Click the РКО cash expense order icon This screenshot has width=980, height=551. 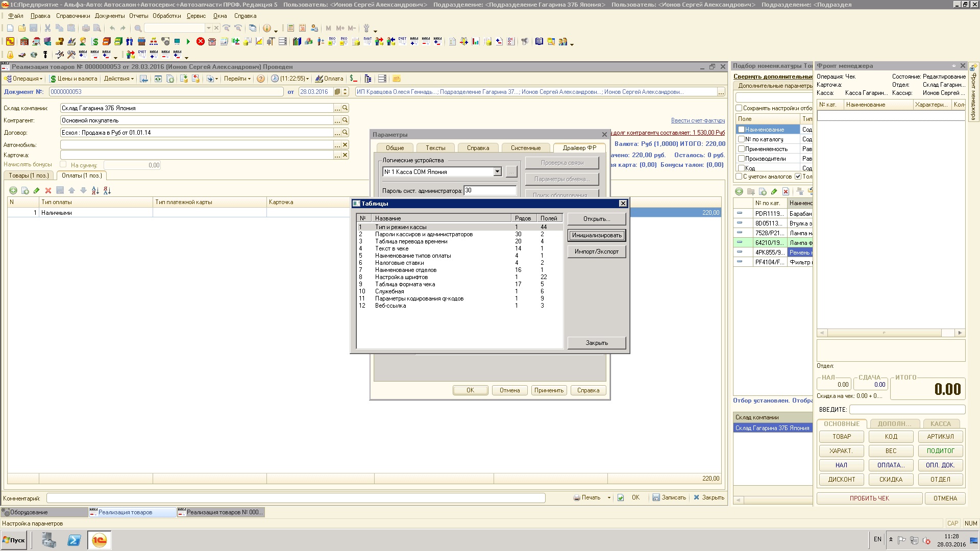(x=344, y=41)
